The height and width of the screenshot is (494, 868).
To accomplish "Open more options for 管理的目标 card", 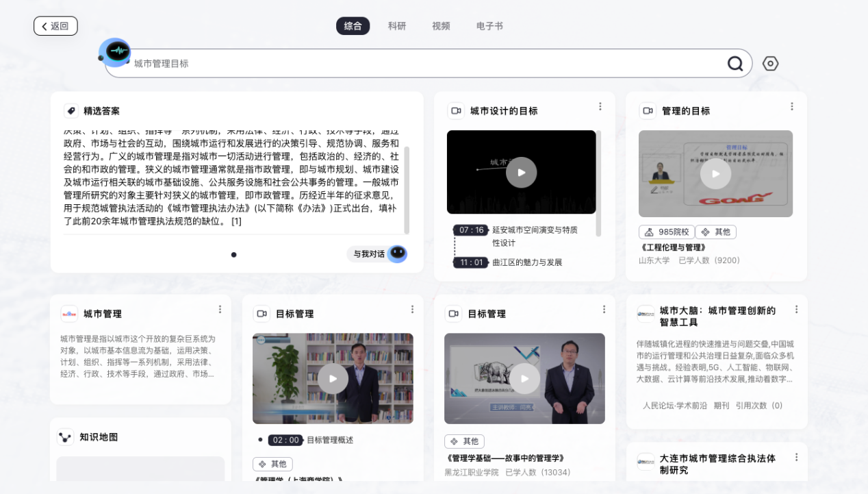I will click(x=792, y=106).
